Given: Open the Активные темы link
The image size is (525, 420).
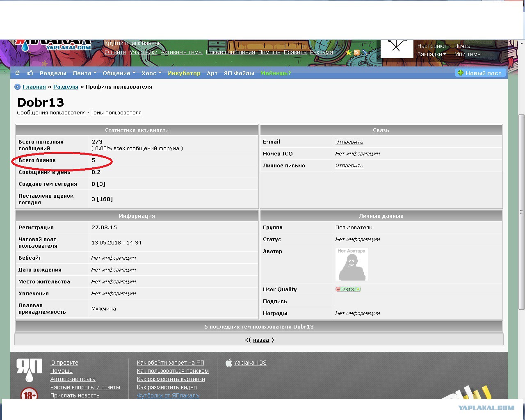Looking at the screenshot, I should [x=182, y=52].
